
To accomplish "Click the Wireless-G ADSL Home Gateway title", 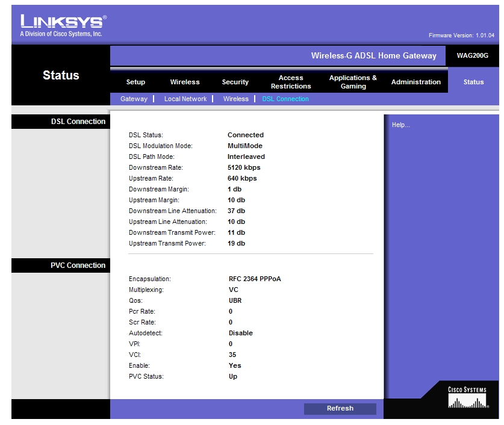I will (374, 55).
